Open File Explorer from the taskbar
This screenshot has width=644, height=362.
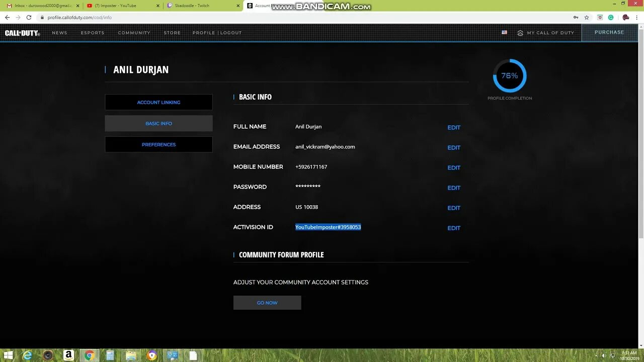pyautogui.click(x=131, y=355)
